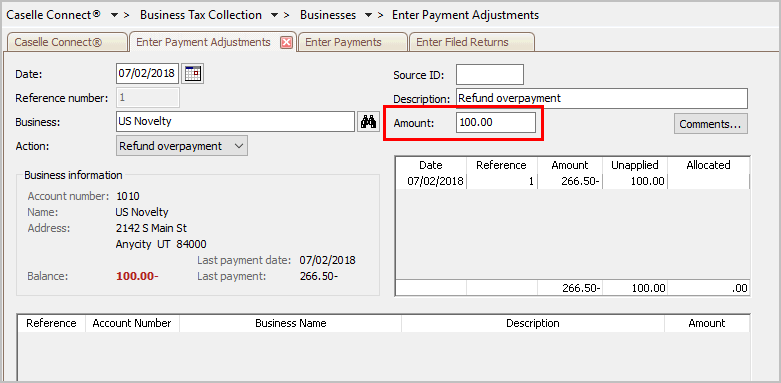The width and height of the screenshot is (781, 383).
Task: Click the Amount field showing 100.00
Action: pyautogui.click(x=496, y=123)
